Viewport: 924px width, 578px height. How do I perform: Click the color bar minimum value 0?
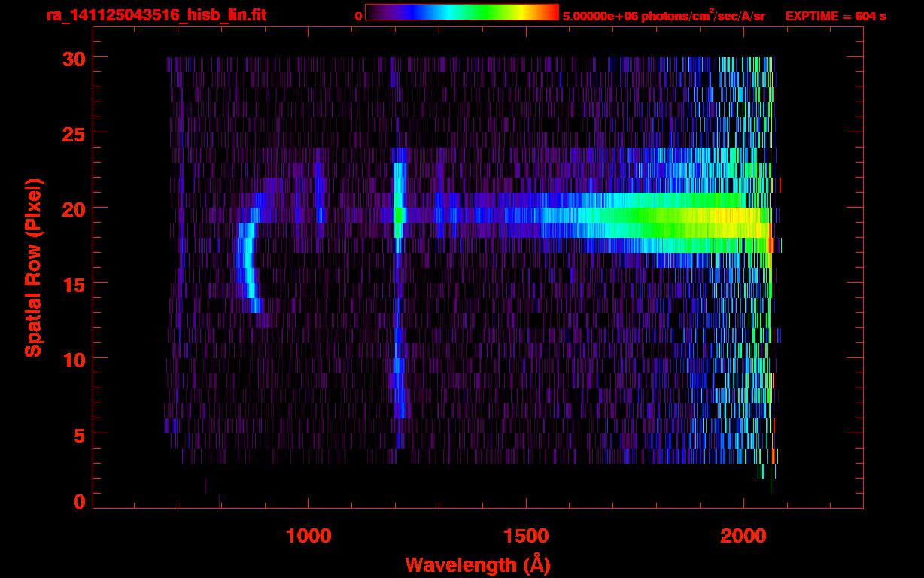tap(358, 16)
